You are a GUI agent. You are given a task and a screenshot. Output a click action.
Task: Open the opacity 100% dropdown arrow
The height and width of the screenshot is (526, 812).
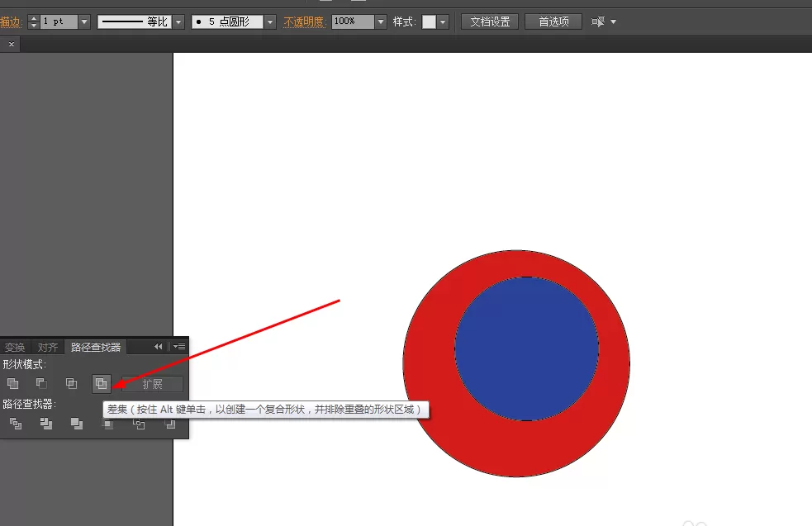(x=381, y=21)
